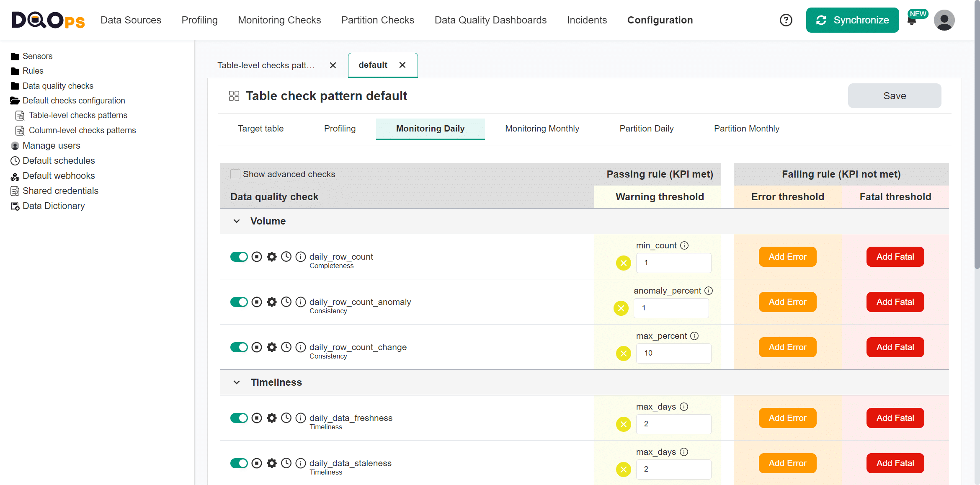Open the Data Quality Dashboards menu
Viewport: 980px width, 485px height.
pyautogui.click(x=490, y=20)
